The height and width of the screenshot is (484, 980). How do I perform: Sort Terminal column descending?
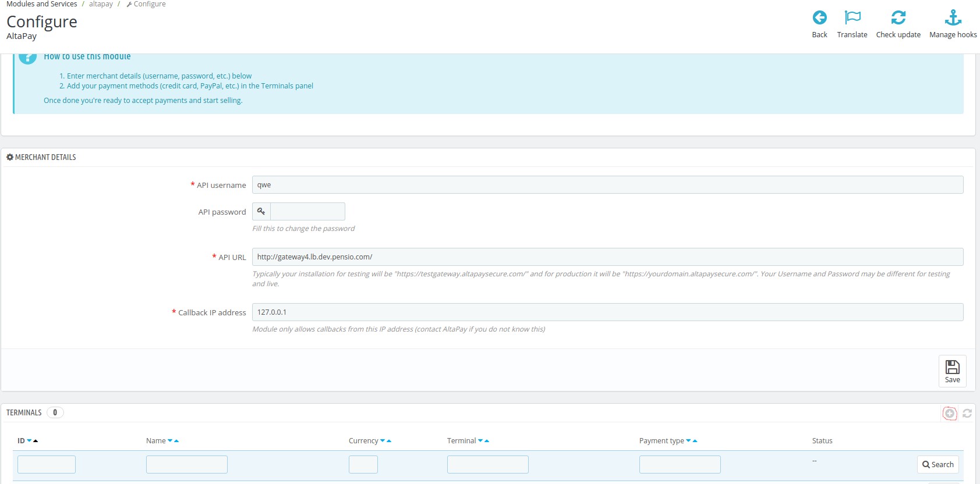(x=480, y=441)
